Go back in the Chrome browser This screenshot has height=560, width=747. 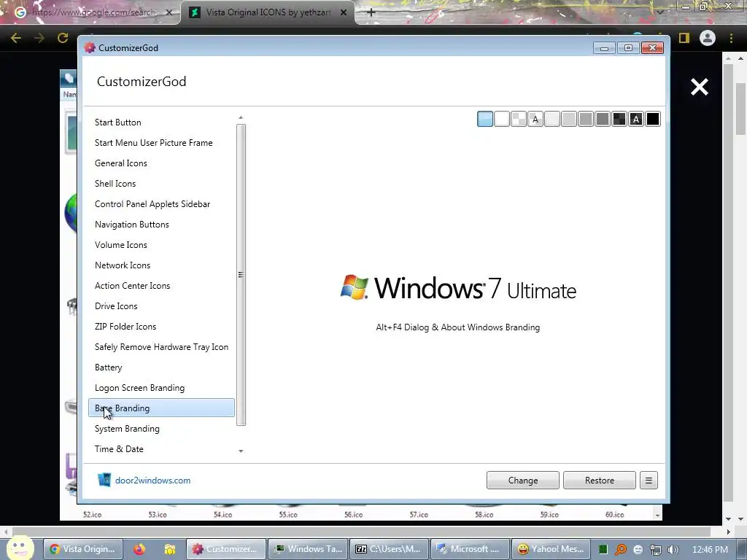pyautogui.click(x=16, y=38)
